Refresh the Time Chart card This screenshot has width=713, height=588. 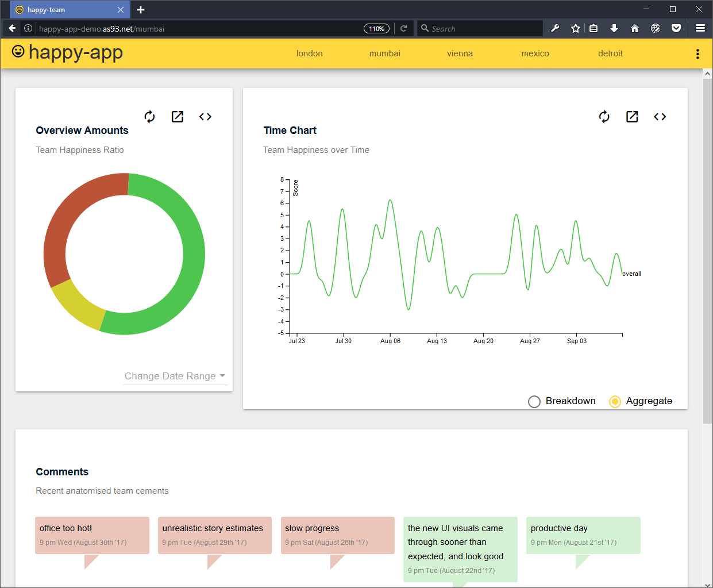[604, 117]
